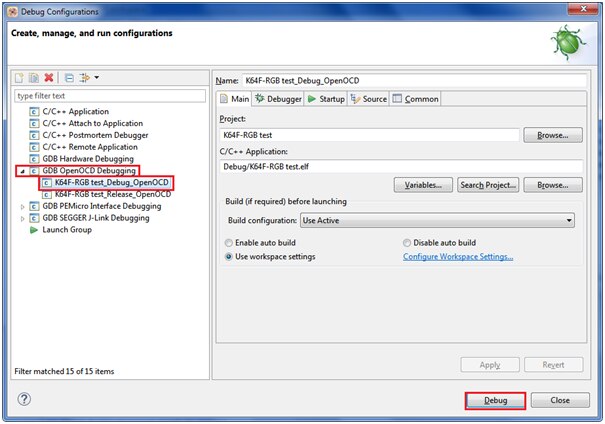Click the Search Project... button
Viewport: 605px width, 424px height.
(x=488, y=185)
